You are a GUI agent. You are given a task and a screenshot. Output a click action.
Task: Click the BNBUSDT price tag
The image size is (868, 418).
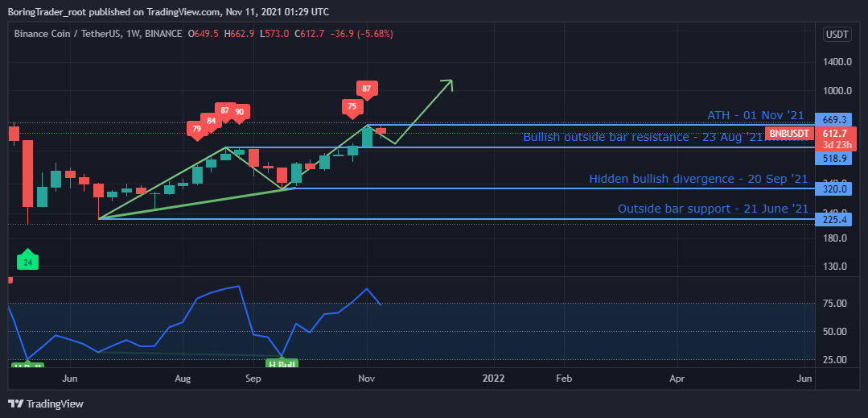789,133
